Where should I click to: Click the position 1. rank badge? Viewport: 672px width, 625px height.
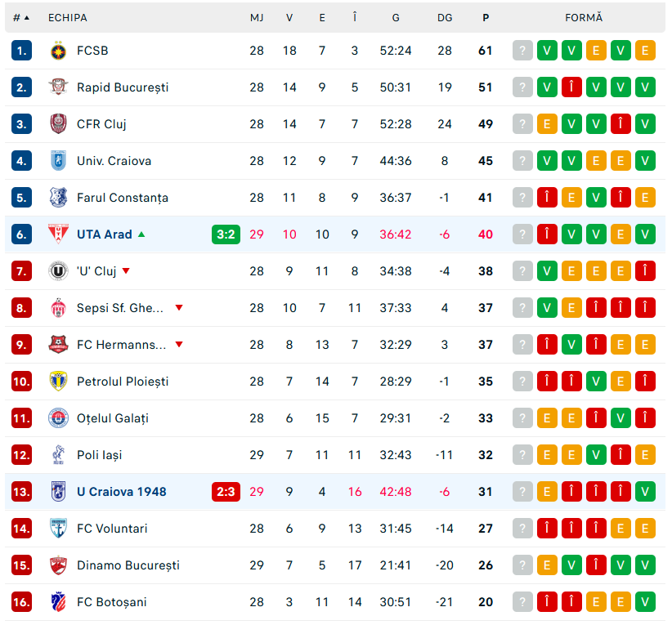[22, 51]
